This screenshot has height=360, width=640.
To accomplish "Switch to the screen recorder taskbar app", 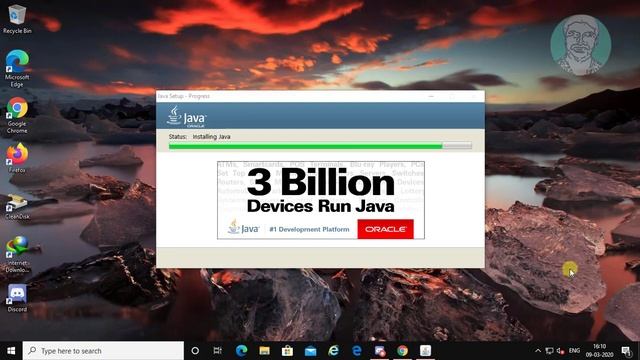I will (380, 351).
